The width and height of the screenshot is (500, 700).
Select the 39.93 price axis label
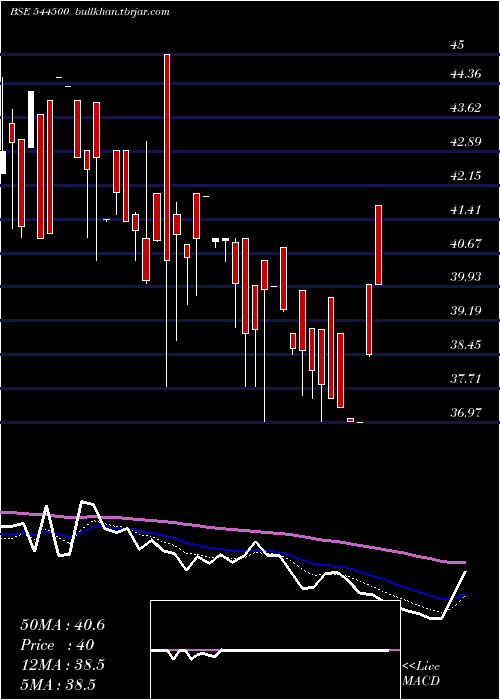point(466,276)
